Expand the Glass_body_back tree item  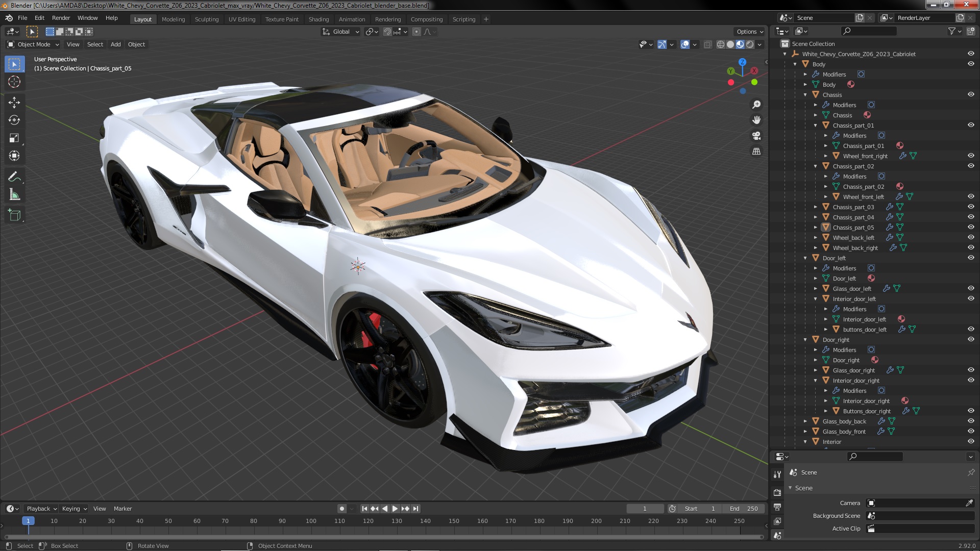click(805, 421)
